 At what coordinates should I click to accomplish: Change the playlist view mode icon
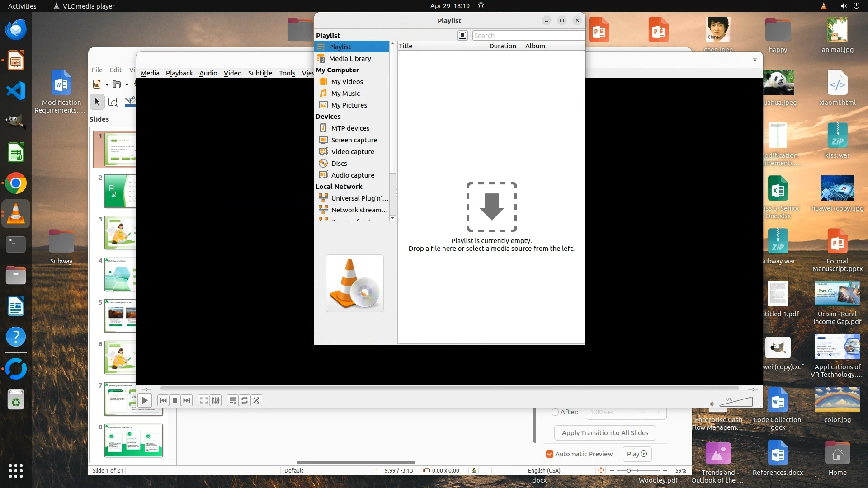462,35
